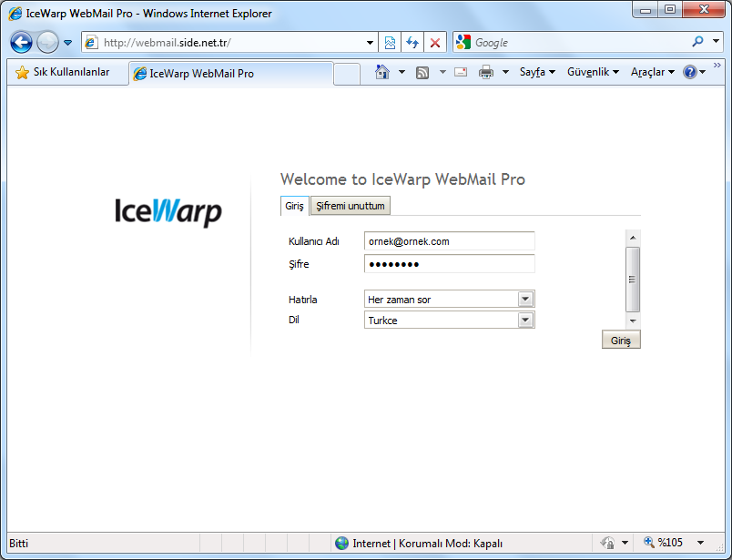Open a new blank browser tab

[x=347, y=74]
